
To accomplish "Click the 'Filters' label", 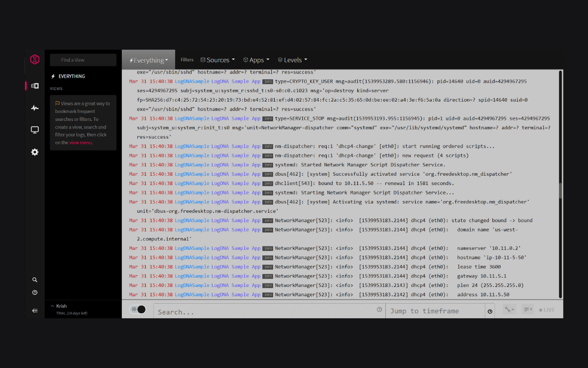I will pos(187,60).
